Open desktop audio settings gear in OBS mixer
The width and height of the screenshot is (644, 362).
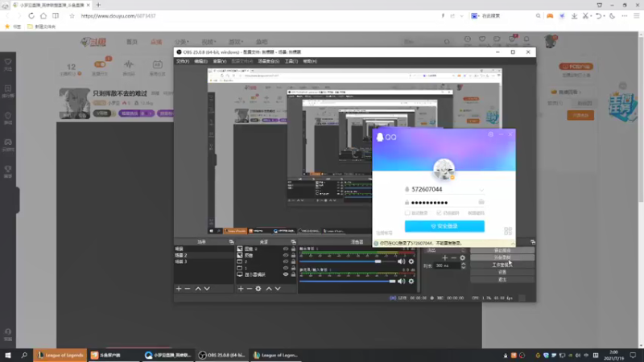411,261
